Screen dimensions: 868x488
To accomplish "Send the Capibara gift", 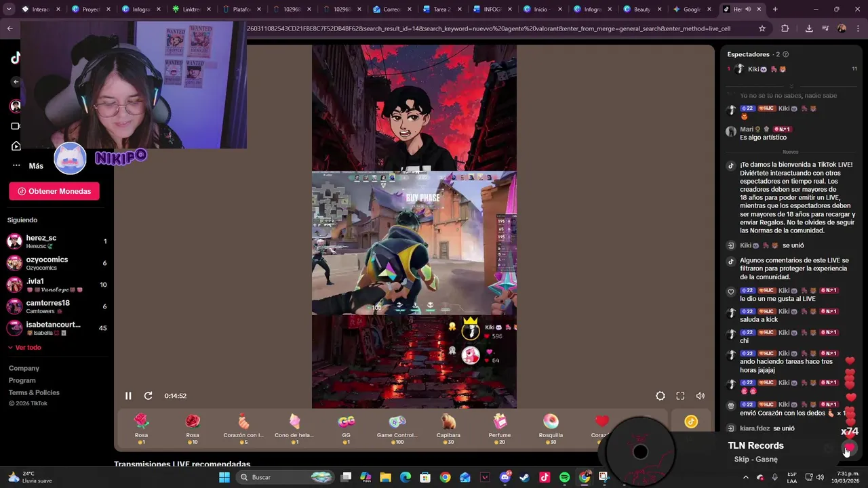I will tap(448, 429).
